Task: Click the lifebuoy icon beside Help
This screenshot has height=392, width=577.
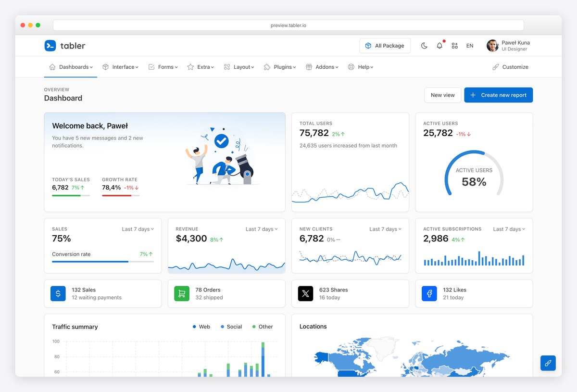Action: click(351, 67)
